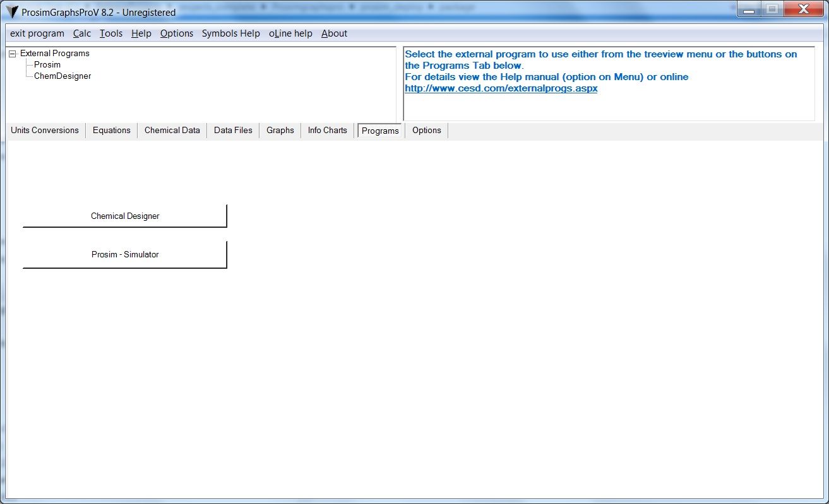Select ChemDesigner in the treeview
Viewport: 829px width, 504px height.
(x=63, y=76)
